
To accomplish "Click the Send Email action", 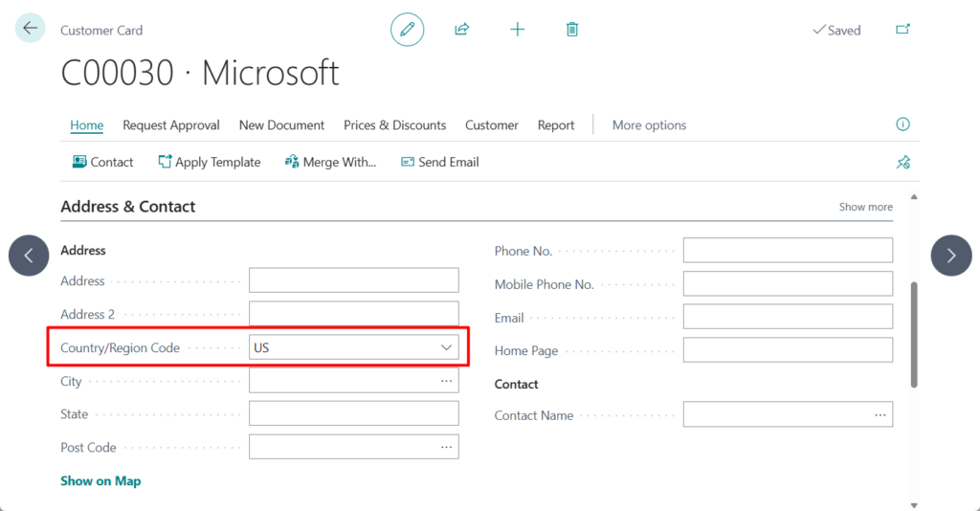I will (439, 163).
